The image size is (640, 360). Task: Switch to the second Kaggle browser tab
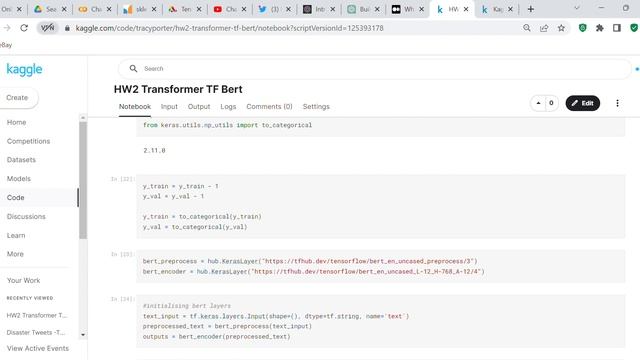(496, 9)
